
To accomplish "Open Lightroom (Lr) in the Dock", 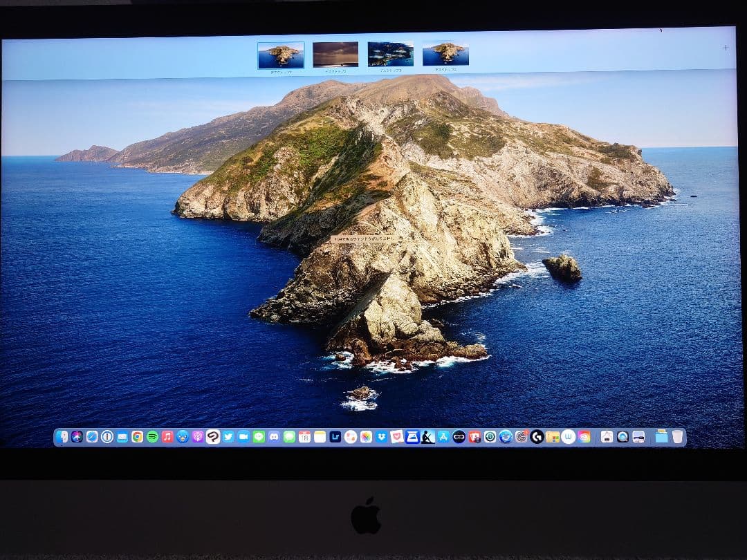I will point(335,437).
